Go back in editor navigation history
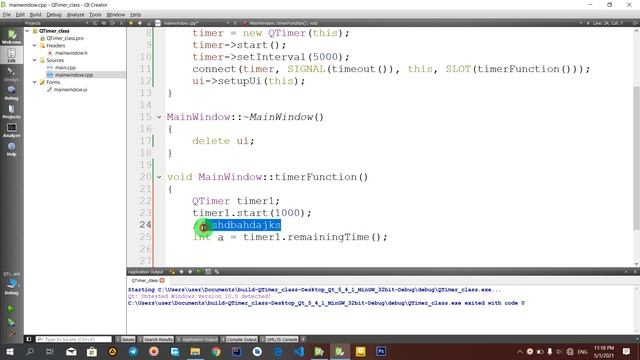The image size is (640, 360). point(131,23)
